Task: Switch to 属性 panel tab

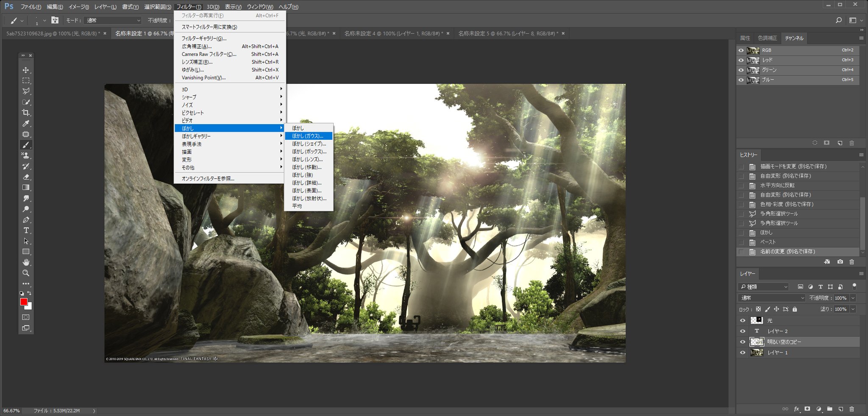Action: coord(745,38)
